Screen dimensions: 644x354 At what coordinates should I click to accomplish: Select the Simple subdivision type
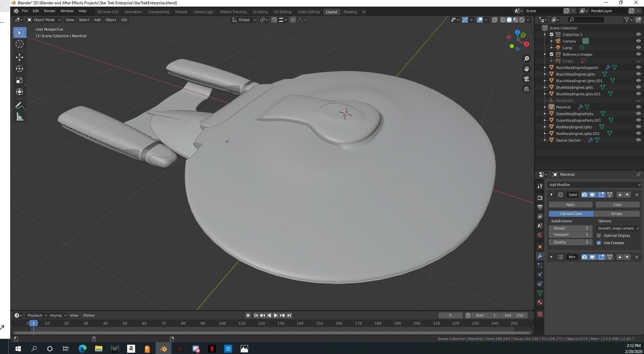[617, 214]
